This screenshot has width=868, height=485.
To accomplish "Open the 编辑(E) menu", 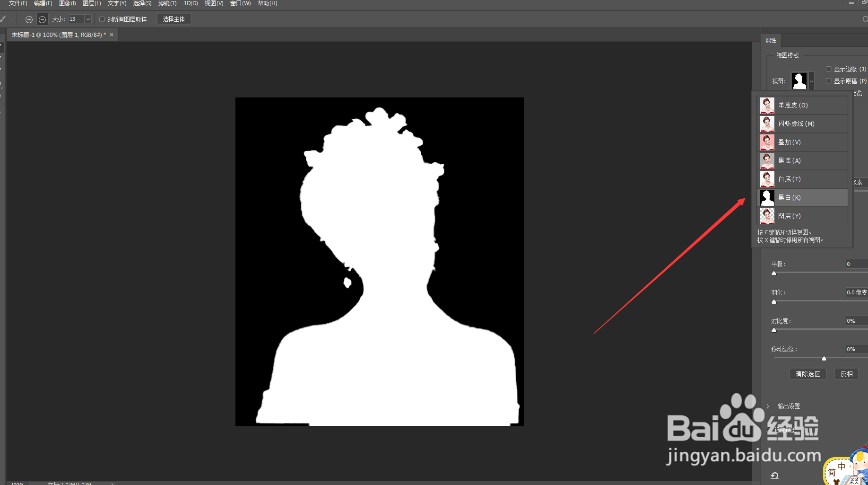I will click(x=43, y=3).
